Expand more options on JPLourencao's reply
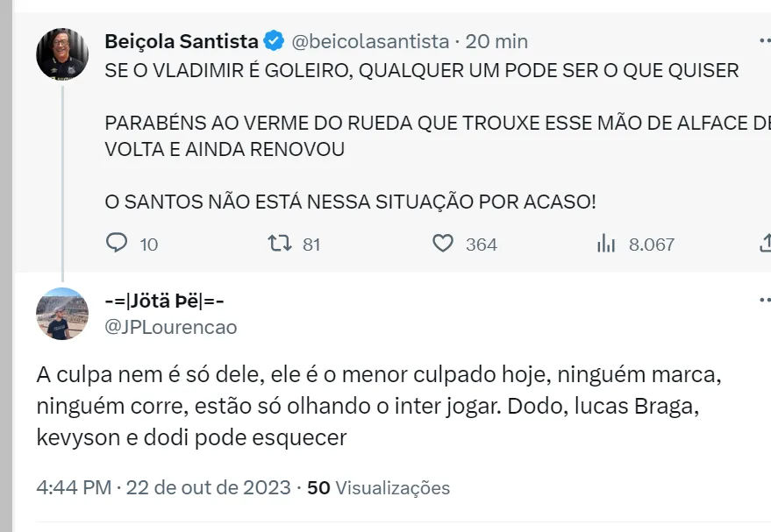This screenshot has height=532, width=771. pyautogui.click(x=763, y=299)
